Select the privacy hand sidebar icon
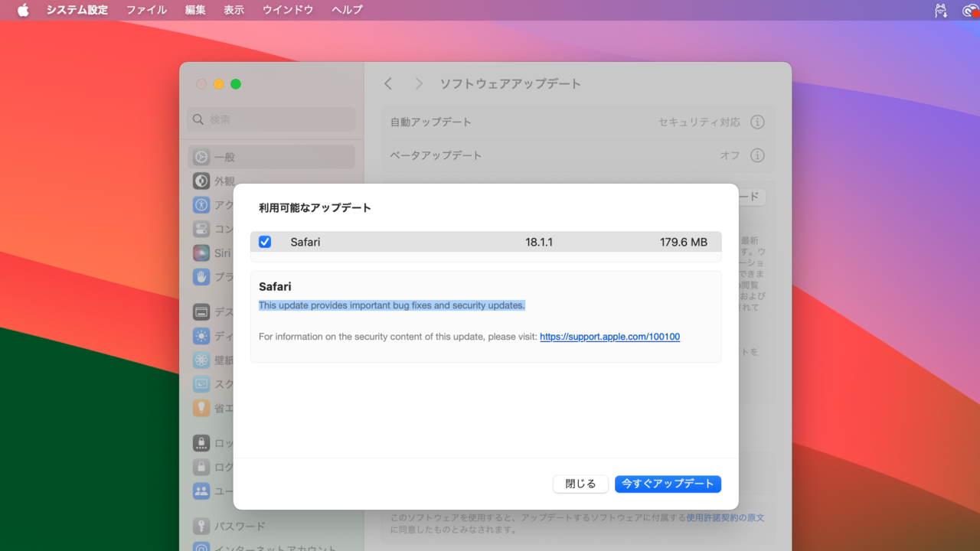Viewport: 980px width, 551px height. point(201,276)
